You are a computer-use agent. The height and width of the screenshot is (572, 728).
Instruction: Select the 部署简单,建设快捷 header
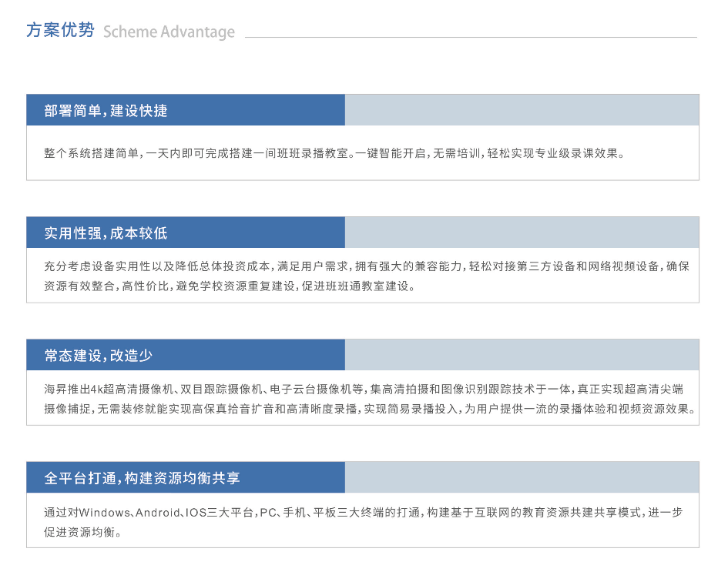tap(106, 111)
